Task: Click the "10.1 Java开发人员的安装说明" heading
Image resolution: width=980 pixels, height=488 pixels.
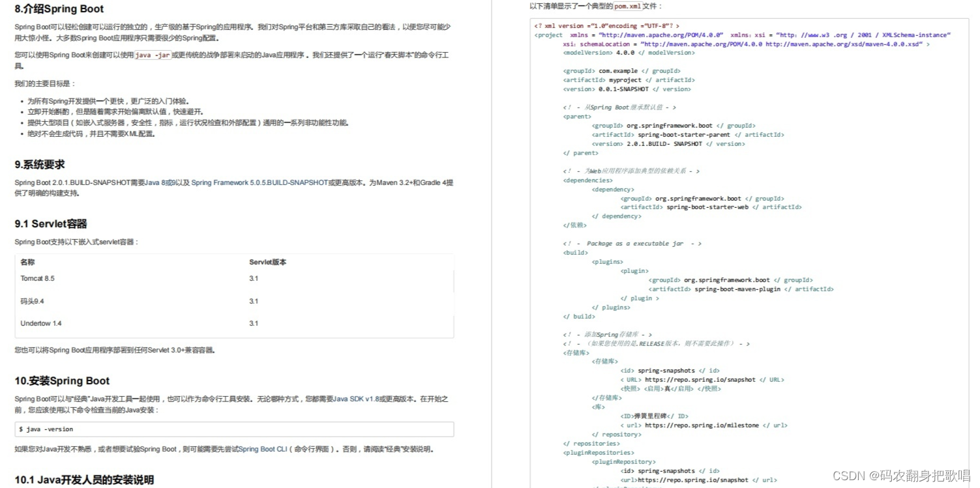Action: pos(84,480)
